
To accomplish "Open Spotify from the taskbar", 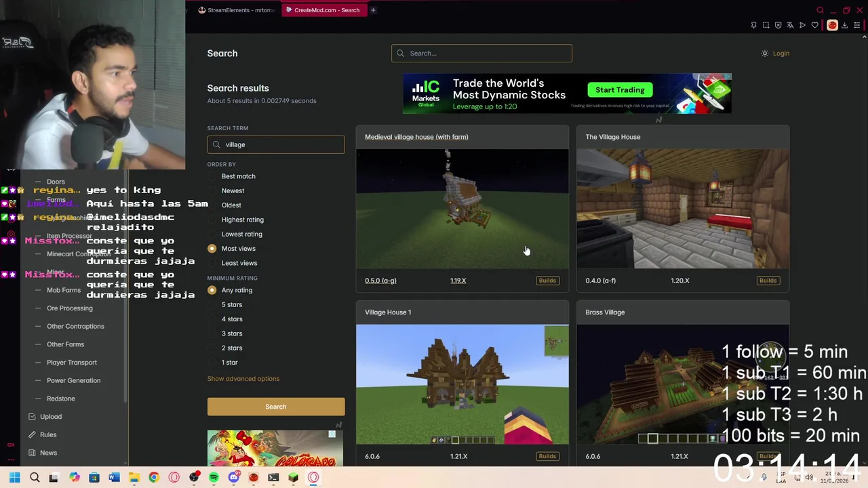I will click(214, 477).
